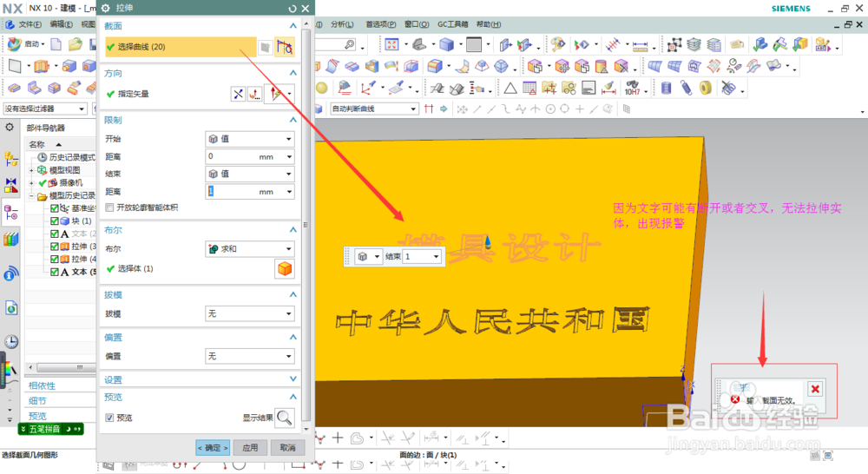Screen dimensions: 868x474
Task: Click the on-screen 结束 value box
Action: (x=421, y=256)
